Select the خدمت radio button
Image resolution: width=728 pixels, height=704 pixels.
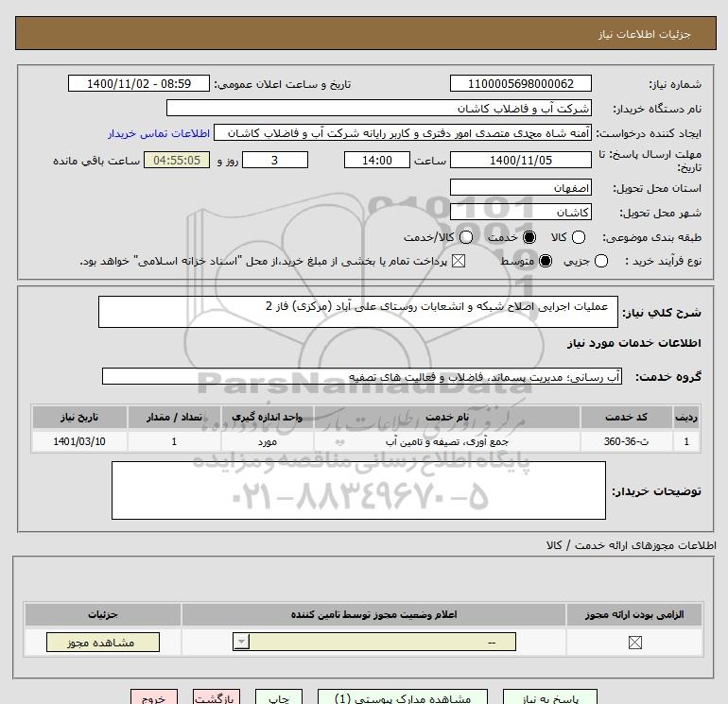[x=529, y=237]
